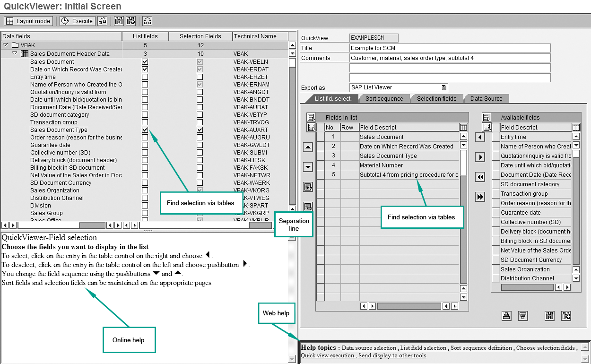Viewport: 591px width, 364px height.
Task: Add field using the left-pointing arrow button
Action: coord(480,138)
